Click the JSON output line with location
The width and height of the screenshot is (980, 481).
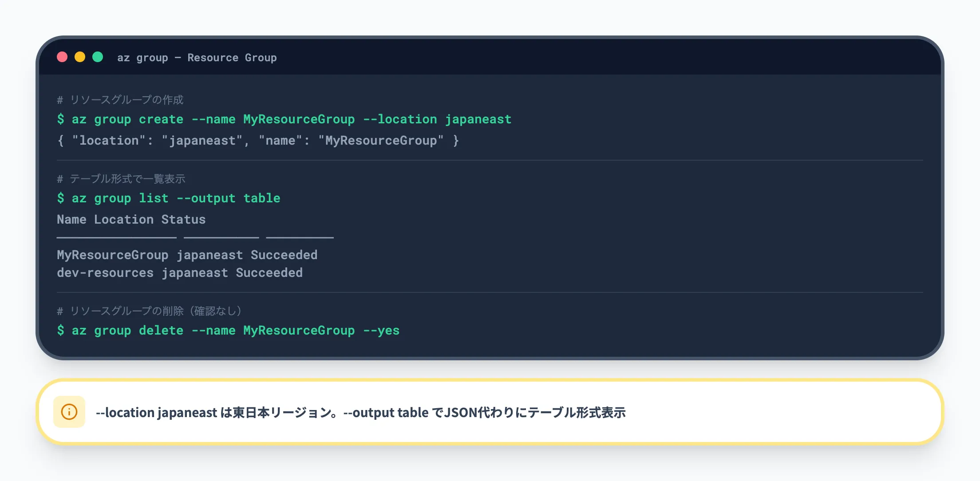(257, 141)
